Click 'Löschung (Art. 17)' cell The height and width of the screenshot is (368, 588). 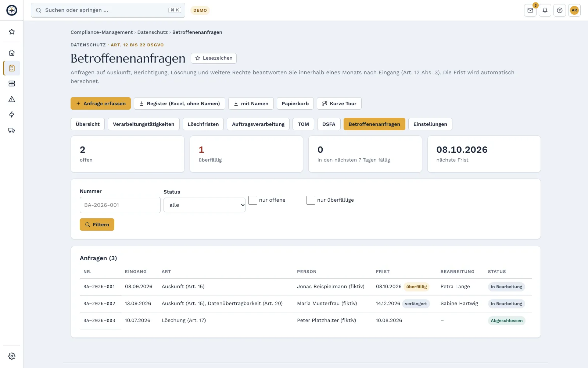[184, 321]
